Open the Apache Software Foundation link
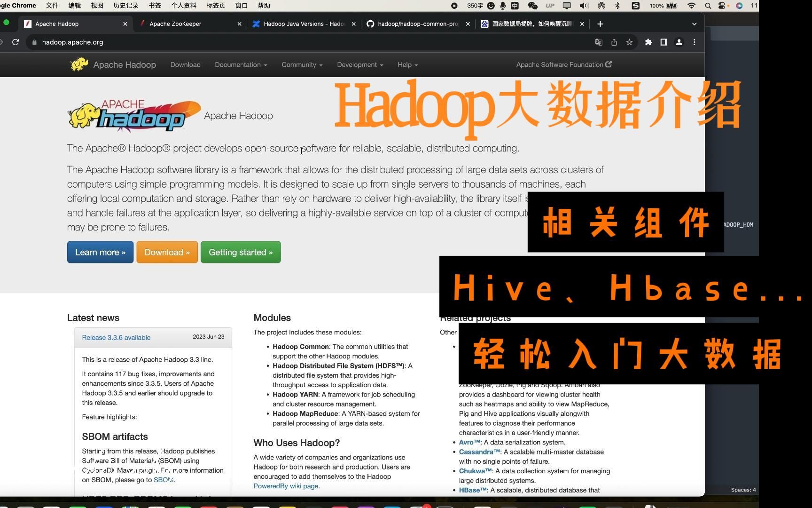The height and width of the screenshot is (508, 812). (x=564, y=65)
